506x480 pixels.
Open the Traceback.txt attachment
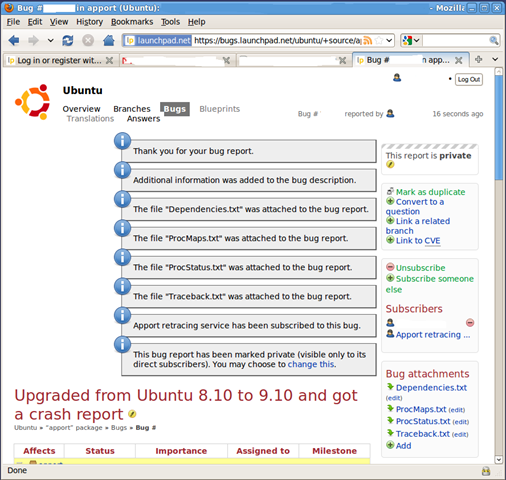[x=423, y=434]
